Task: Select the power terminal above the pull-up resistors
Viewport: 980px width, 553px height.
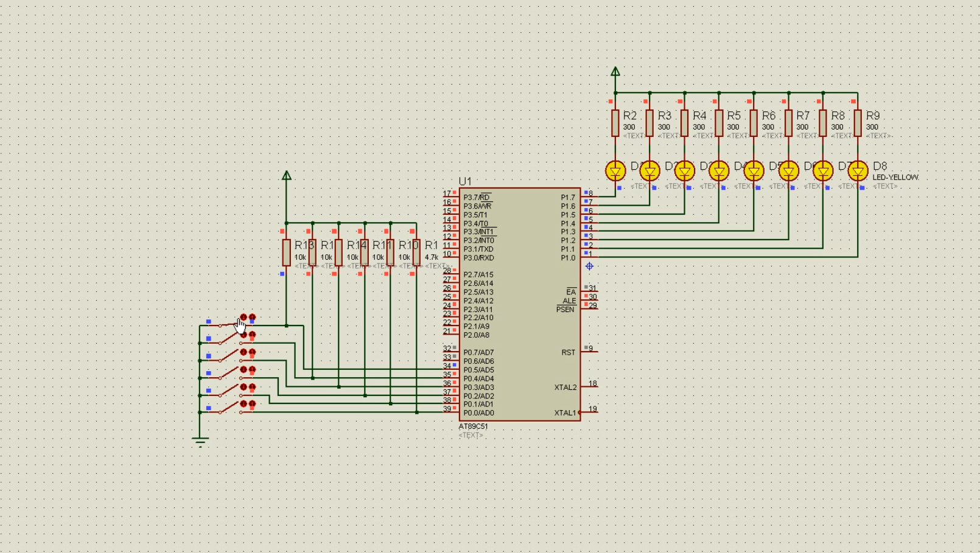Action: [x=286, y=176]
